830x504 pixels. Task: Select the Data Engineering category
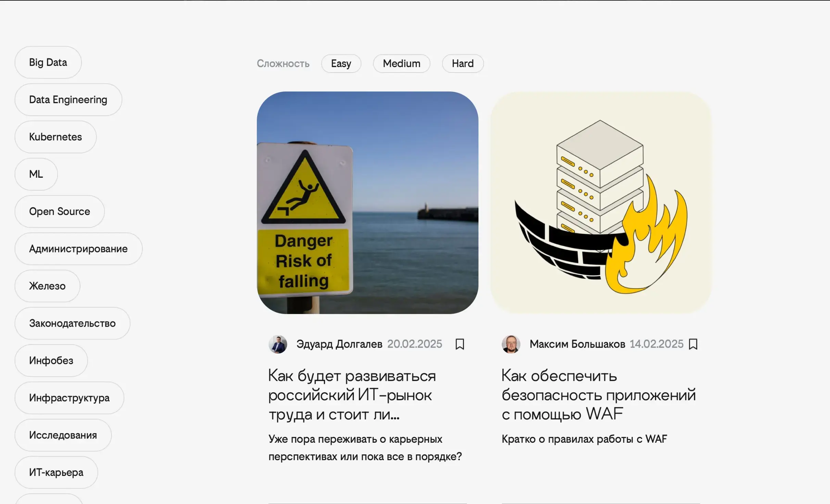tap(68, 100)
